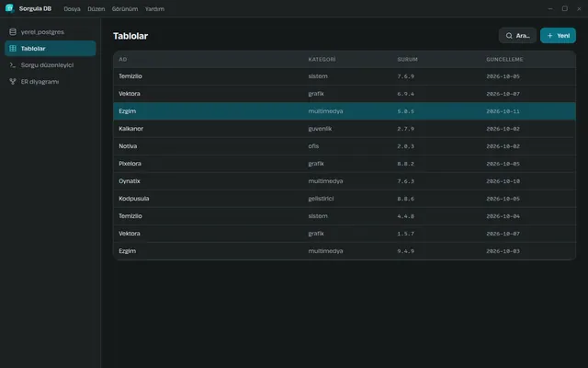Open the Yardım menu
This screenshot has width=588, height=368.
154,8
